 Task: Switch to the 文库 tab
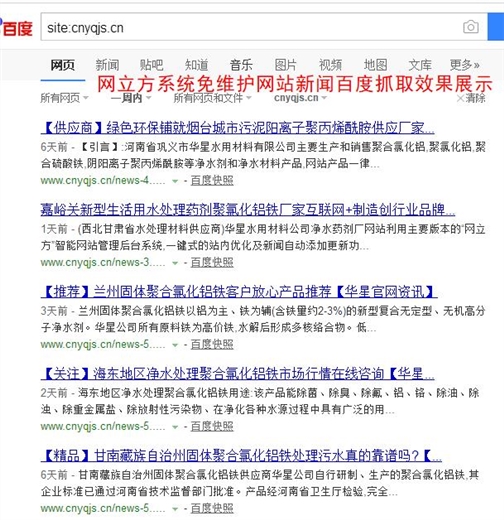coord(420,65)
